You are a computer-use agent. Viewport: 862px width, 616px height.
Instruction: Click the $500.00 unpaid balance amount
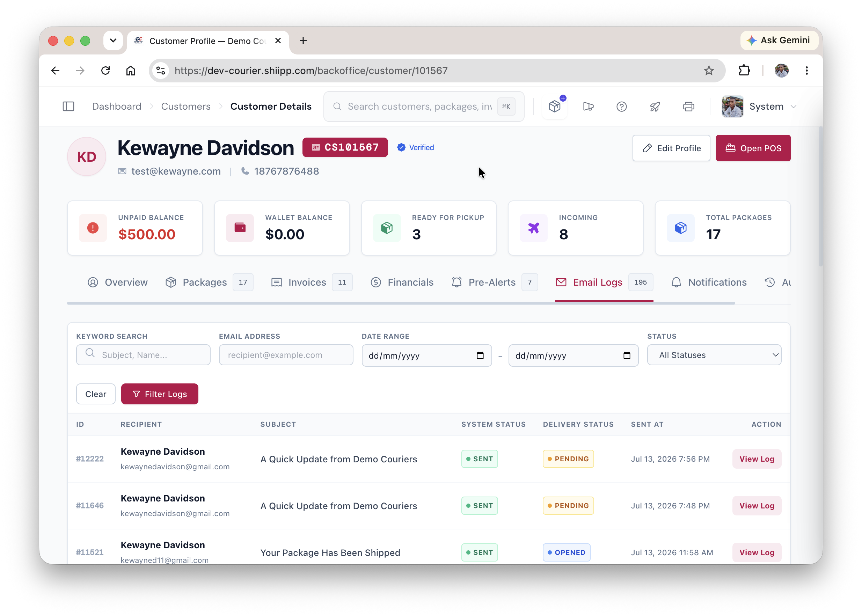147,234
